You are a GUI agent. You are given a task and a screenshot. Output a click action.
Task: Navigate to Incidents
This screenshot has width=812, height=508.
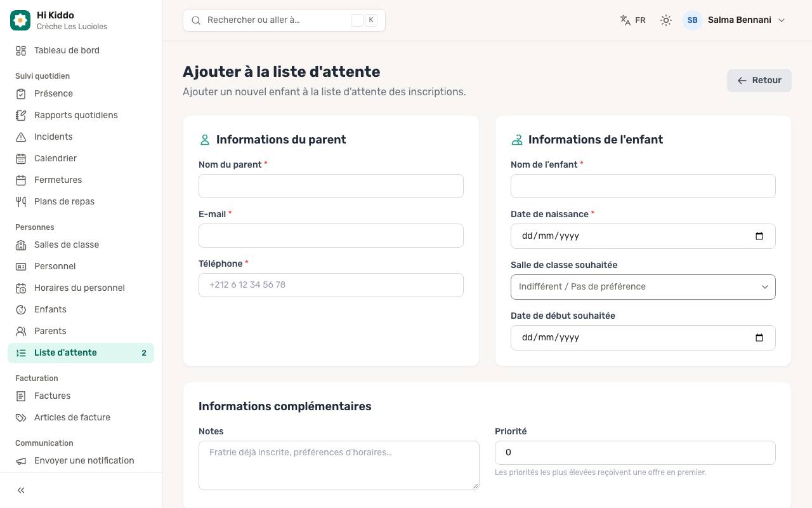click(81, 137)
